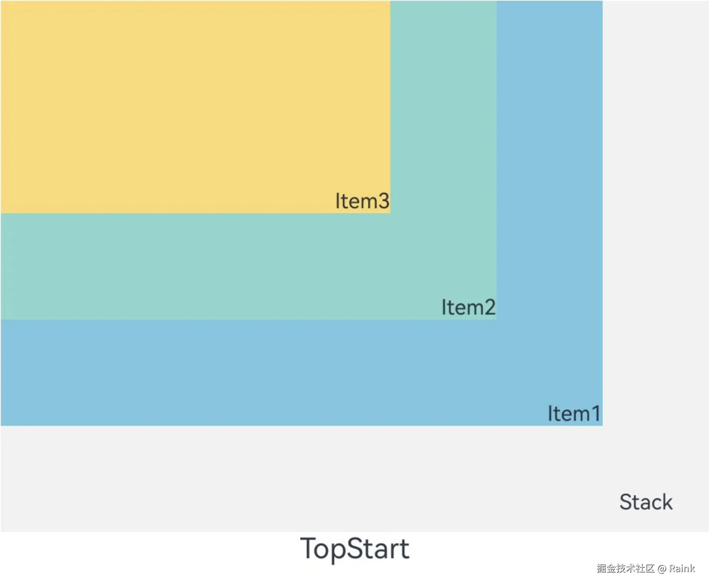Click the Item1 text label
The width and height of the screenshot is (709, 588).
tap(574, 413)
